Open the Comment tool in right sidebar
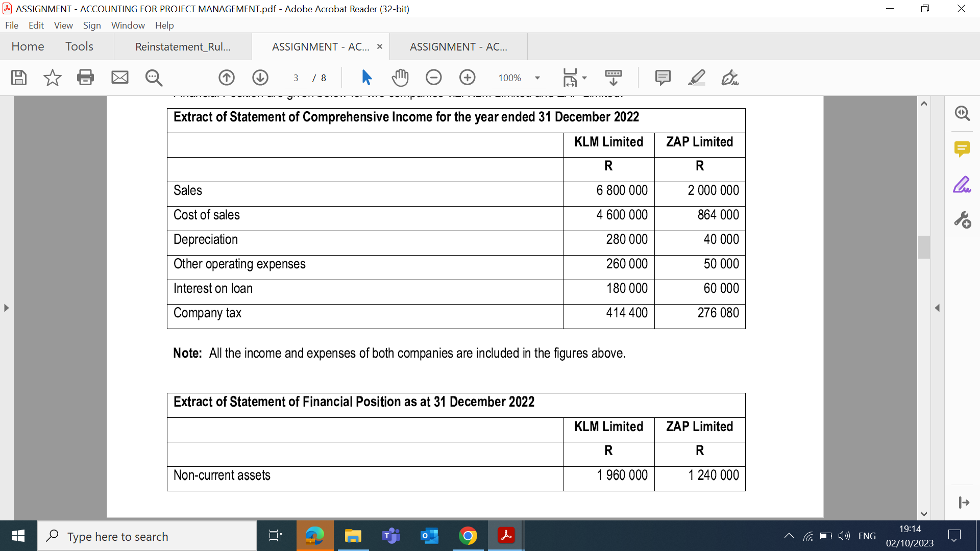 coord(962,149)
